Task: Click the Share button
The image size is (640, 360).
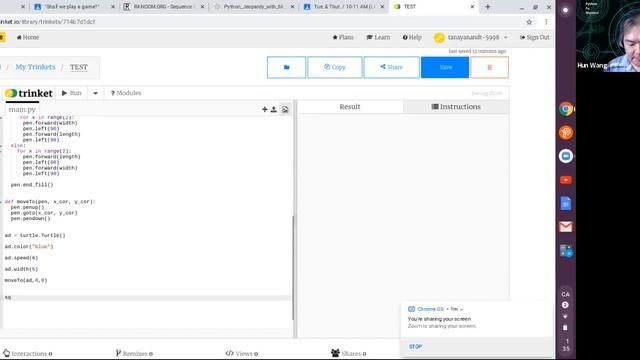Action: (x=391, y=67)
